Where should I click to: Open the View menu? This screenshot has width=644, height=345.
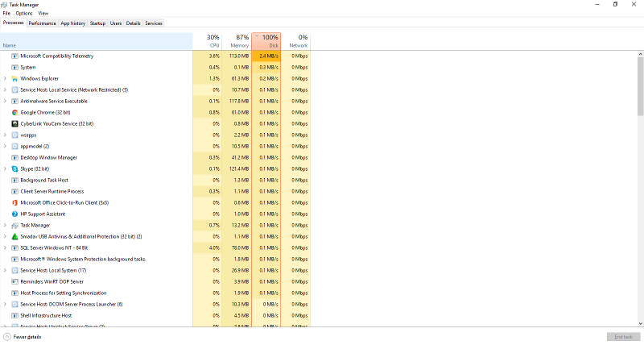click(x=43, y=13)
